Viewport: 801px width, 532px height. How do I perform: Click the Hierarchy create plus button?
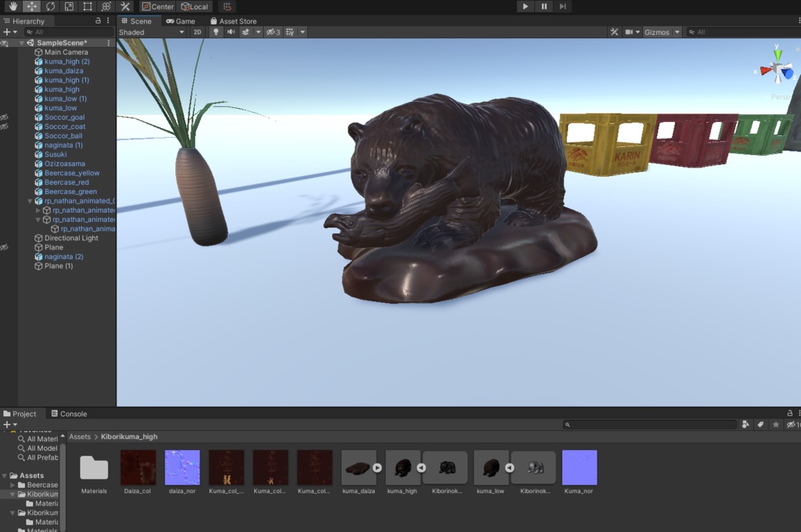tap(7, 31)
